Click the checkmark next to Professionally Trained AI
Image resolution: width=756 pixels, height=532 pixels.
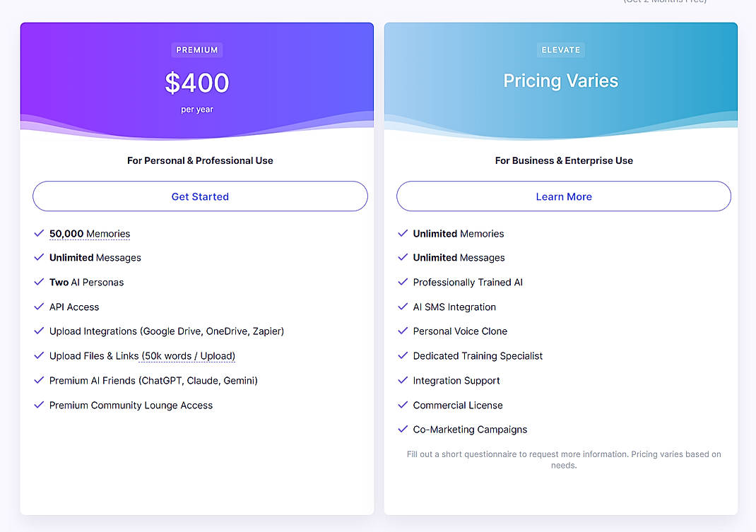[403, 282]
